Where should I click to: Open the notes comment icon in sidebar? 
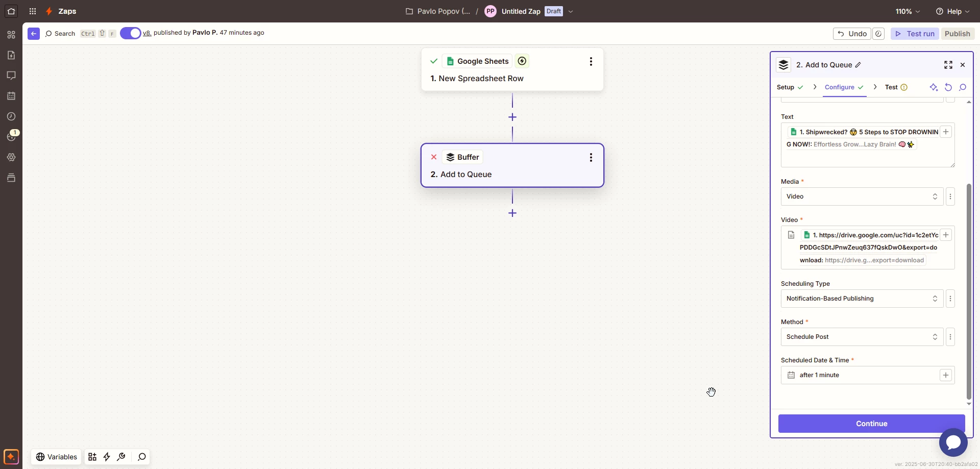(11, 76)
